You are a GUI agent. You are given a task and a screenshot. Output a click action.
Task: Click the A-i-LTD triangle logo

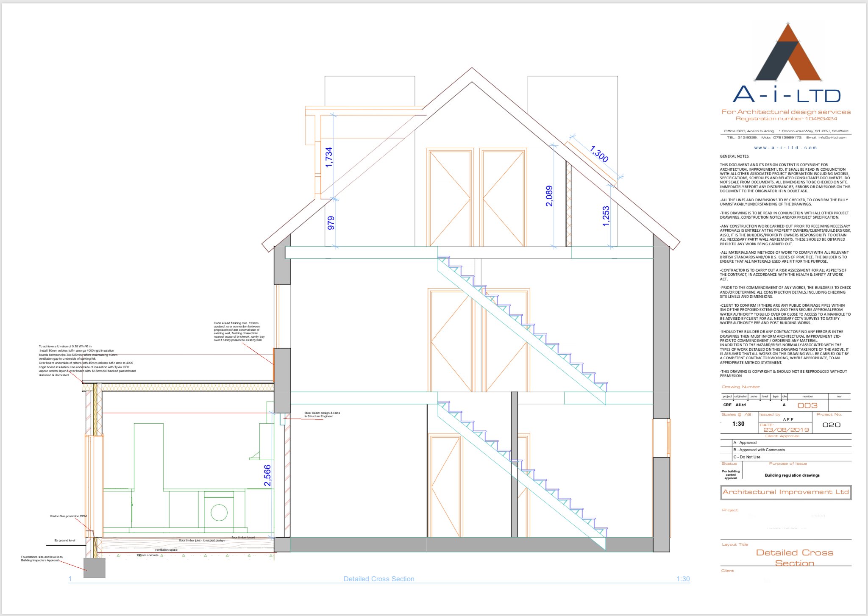click(x=788, y=52)
